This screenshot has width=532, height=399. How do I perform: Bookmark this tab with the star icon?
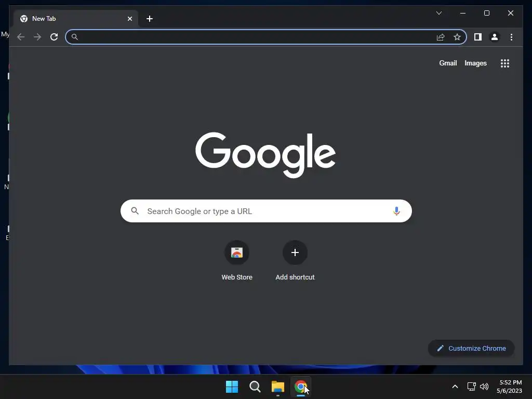457,37
